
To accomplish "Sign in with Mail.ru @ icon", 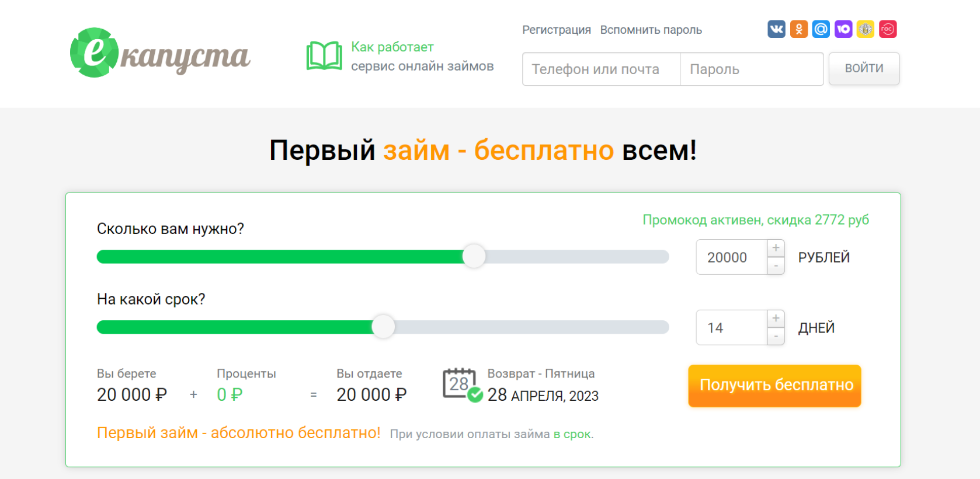I will tap(821, 29).
